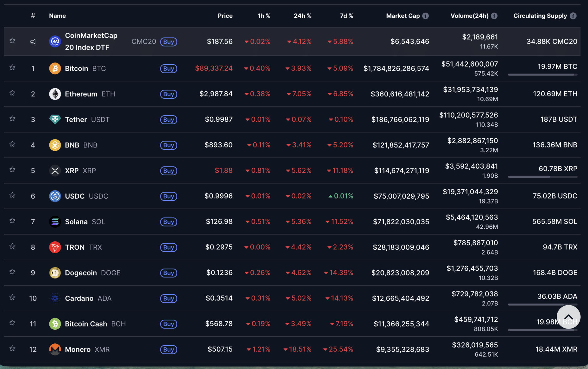Viewport: 588px width, 369px height.
Task: Open the Circulating Supply info tooltip icon
Action: click(x=572, y=16)
